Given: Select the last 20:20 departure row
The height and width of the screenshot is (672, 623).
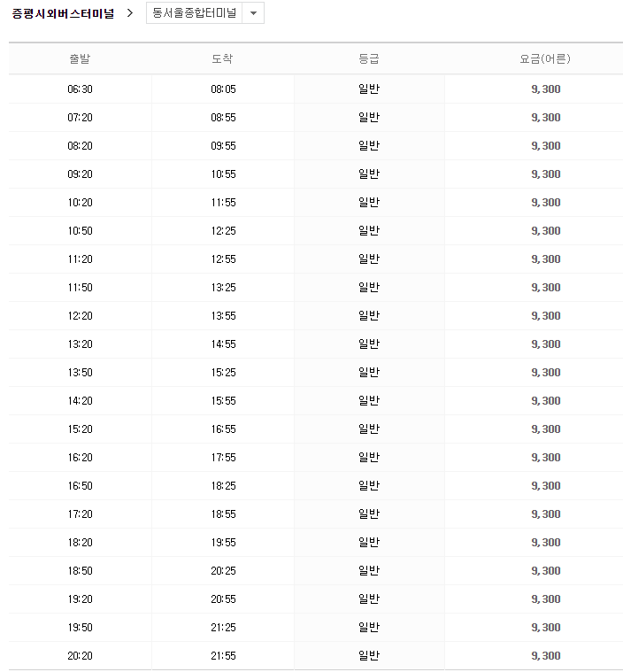Looking at the screenshot, I should pyautogui.click(x=316, y=656).
